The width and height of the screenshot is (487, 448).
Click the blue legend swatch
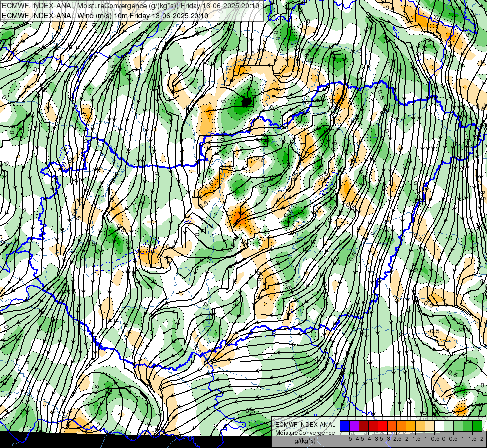345,426
